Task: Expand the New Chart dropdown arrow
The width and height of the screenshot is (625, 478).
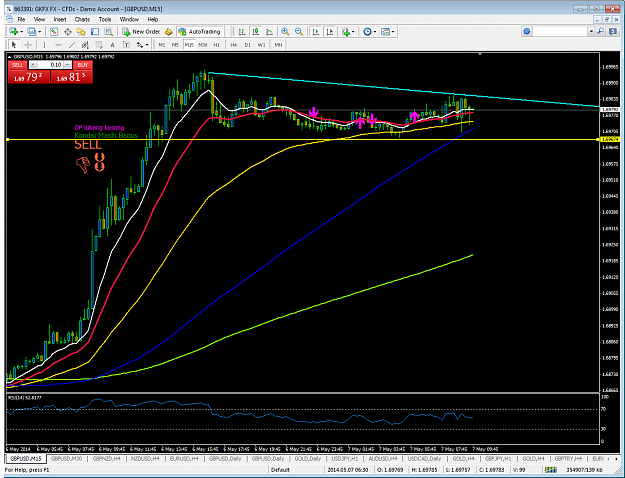Action: click(21, 31)
